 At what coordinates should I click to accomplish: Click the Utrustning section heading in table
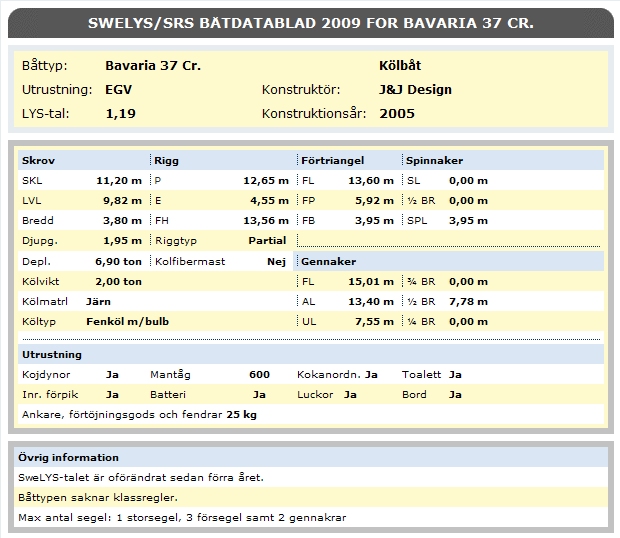coord(52,355)
